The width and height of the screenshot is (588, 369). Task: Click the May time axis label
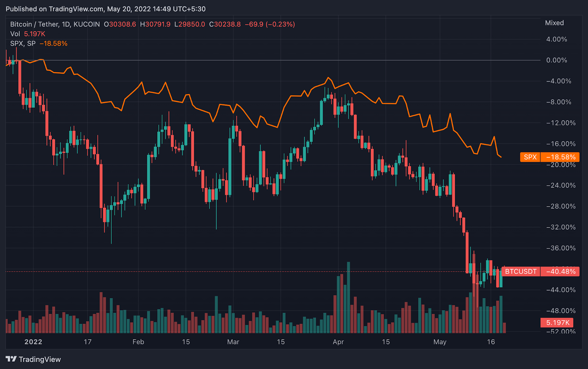[x=440, y=342]
